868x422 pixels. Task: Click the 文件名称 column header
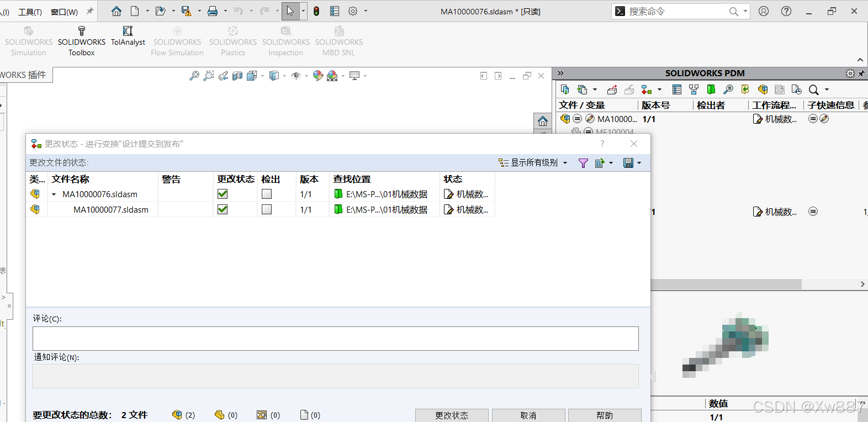70,179
